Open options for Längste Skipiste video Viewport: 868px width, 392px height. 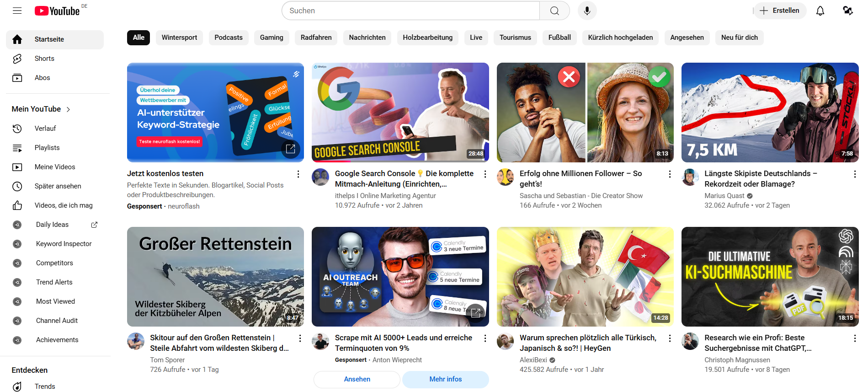coord(855,174)
